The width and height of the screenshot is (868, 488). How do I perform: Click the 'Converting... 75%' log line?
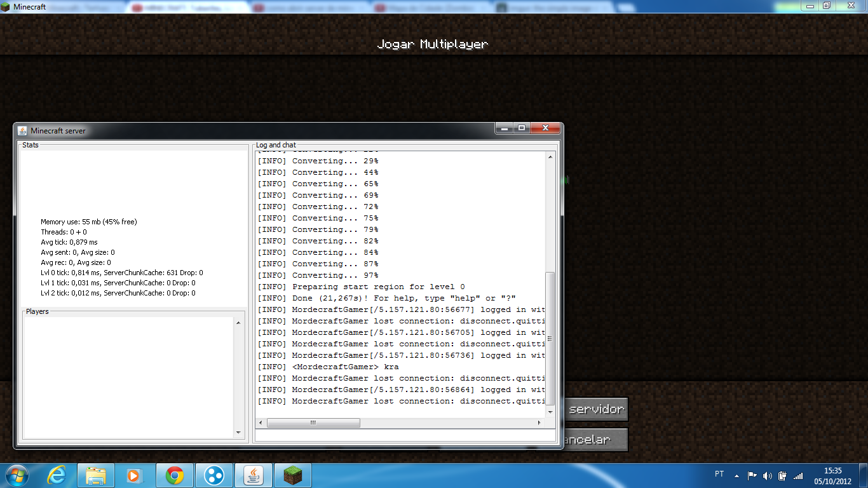coord(318,218)
